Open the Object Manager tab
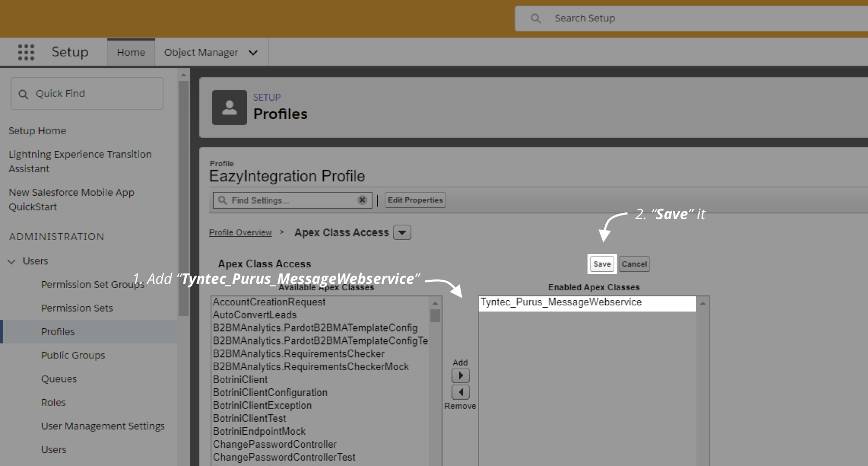Screen dimensions: 868x466 pyautogui.click(x=201, y=52)
